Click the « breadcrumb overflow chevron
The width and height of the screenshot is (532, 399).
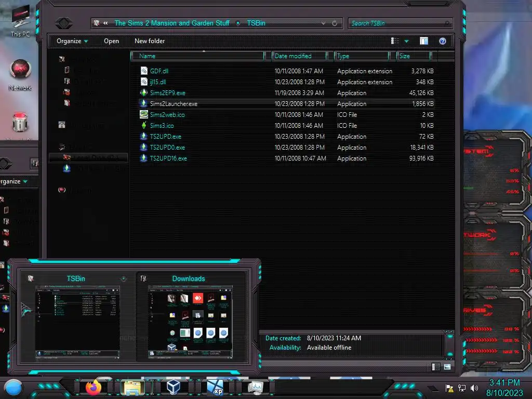click(105, 23)
